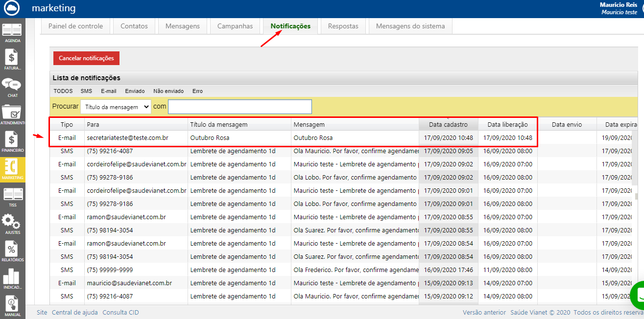Screen dimensions: 644x319
Task: Filter notifications by Não enviado
Action: tap(168, 91)
